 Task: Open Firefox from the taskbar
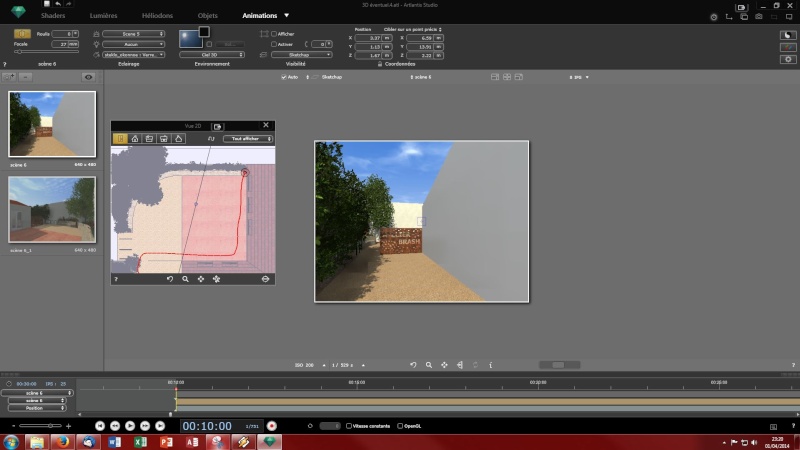[62, 442]
